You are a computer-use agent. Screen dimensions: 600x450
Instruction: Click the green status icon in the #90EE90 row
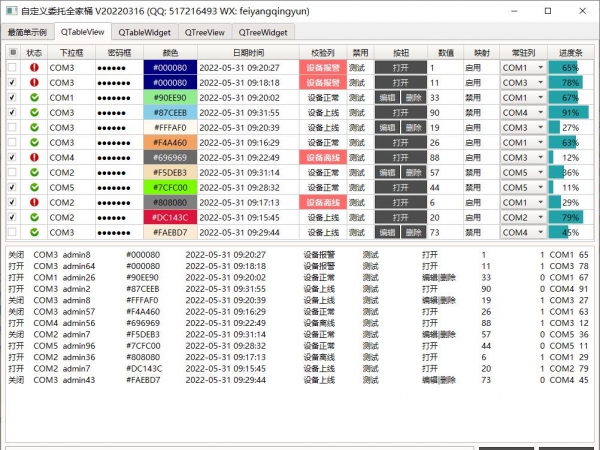pos(34,98)
